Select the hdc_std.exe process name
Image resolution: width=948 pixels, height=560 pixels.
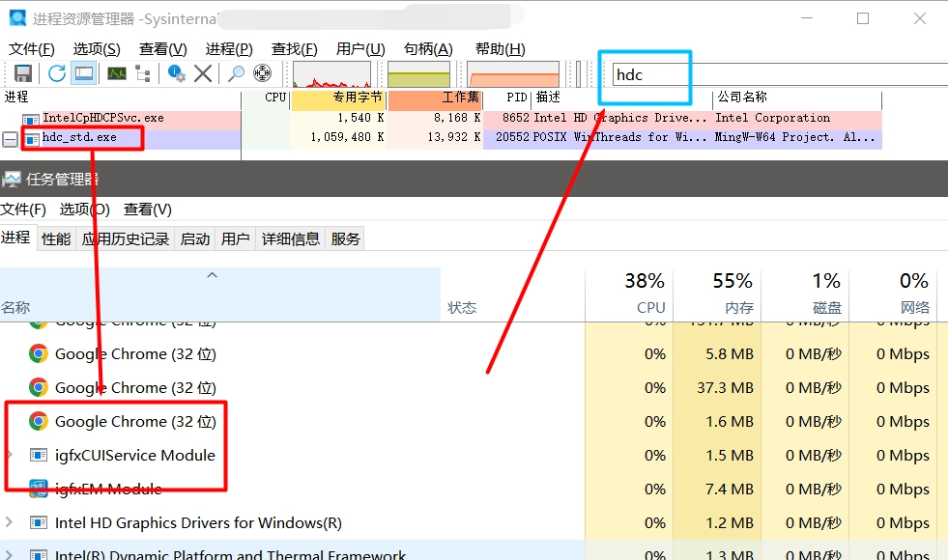(79, 138)
